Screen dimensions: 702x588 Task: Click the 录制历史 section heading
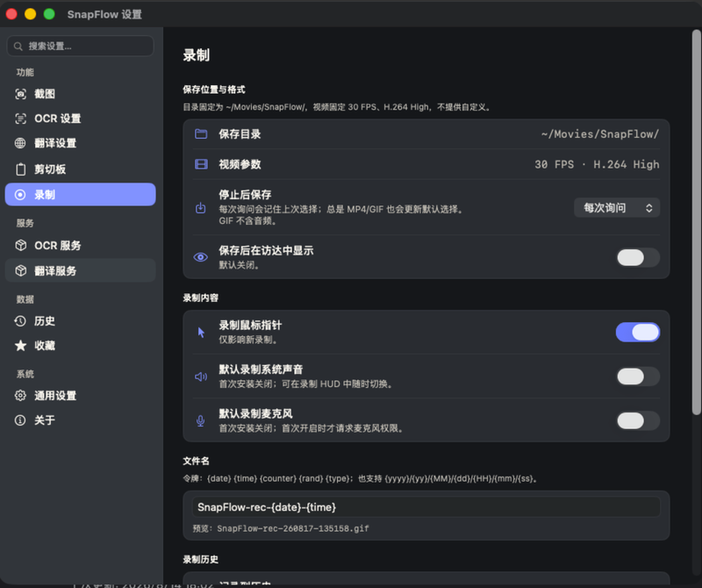pyautogui.click(x=201, y=559)
